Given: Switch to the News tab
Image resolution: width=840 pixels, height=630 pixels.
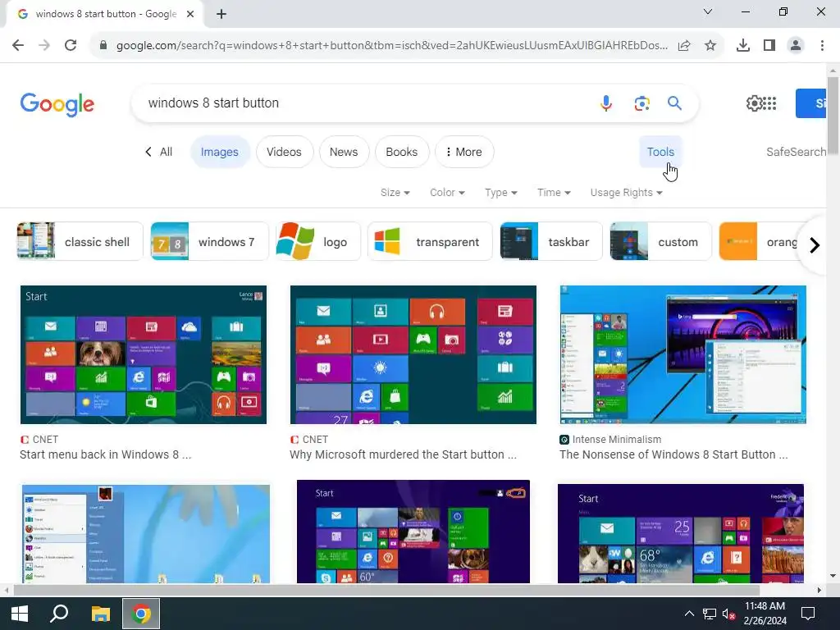Looking at the screenshot, I should (344, 152).
